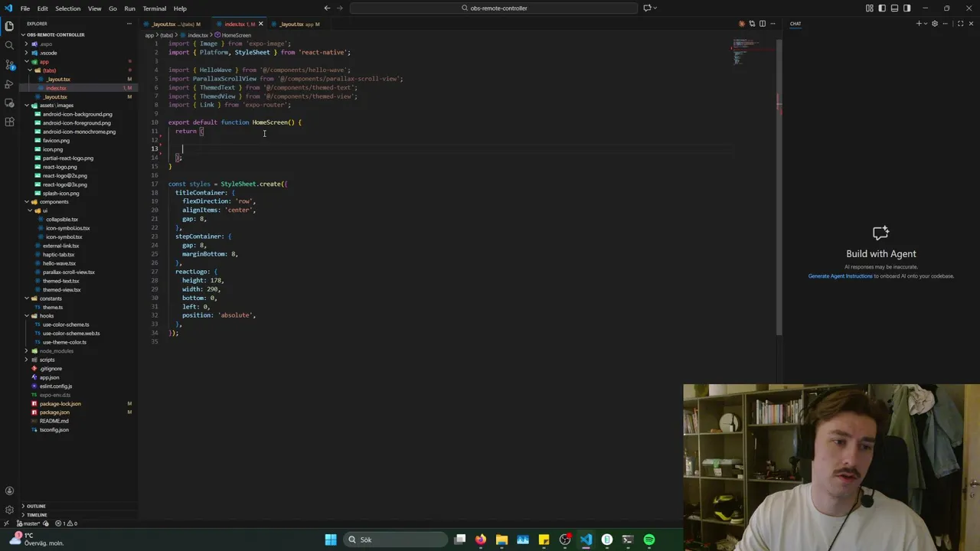
Task: Open theme.ts in the explorer
Action: coord(77,308)
